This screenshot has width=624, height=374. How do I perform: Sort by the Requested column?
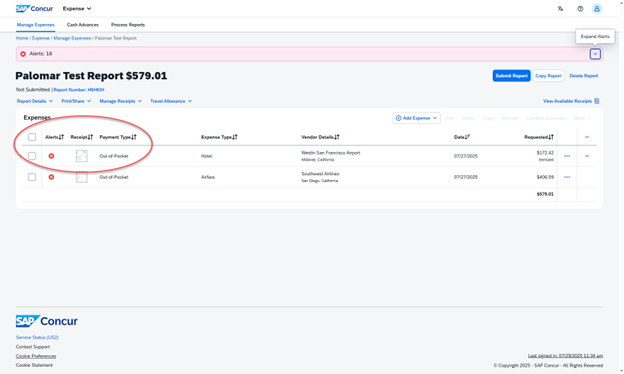[539, 137]
